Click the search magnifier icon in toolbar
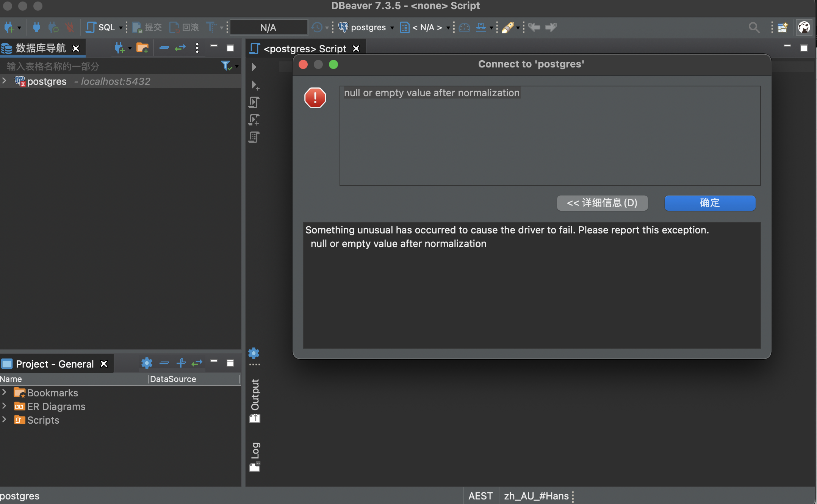 point(754,27)
